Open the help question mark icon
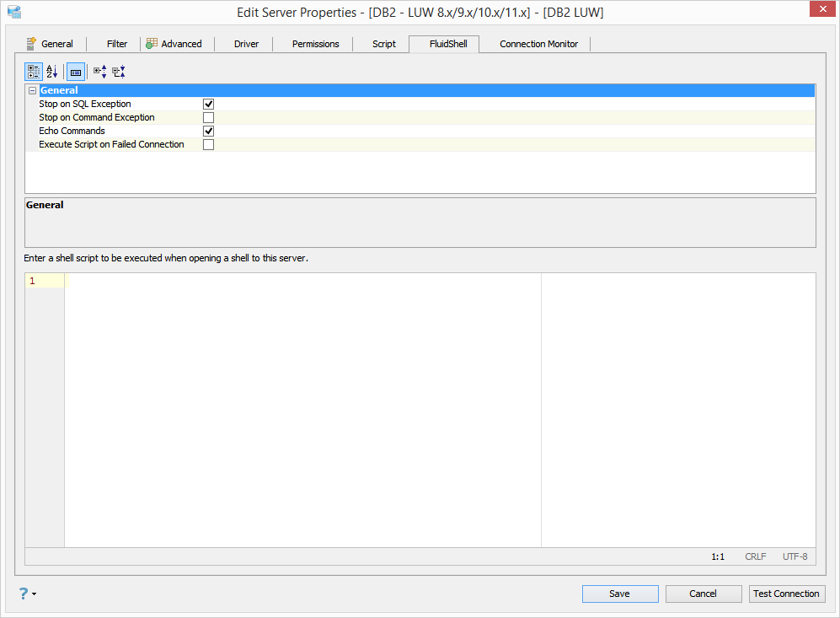Viewport: 840px width, 618px height. point(23,594)
